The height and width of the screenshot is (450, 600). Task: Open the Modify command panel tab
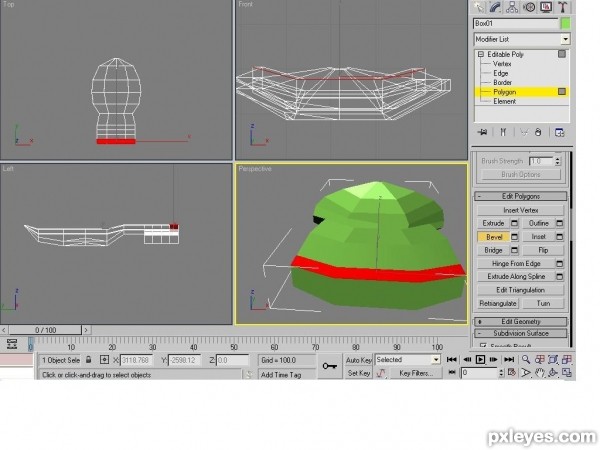pyautogui.click(x=496, y=7)
